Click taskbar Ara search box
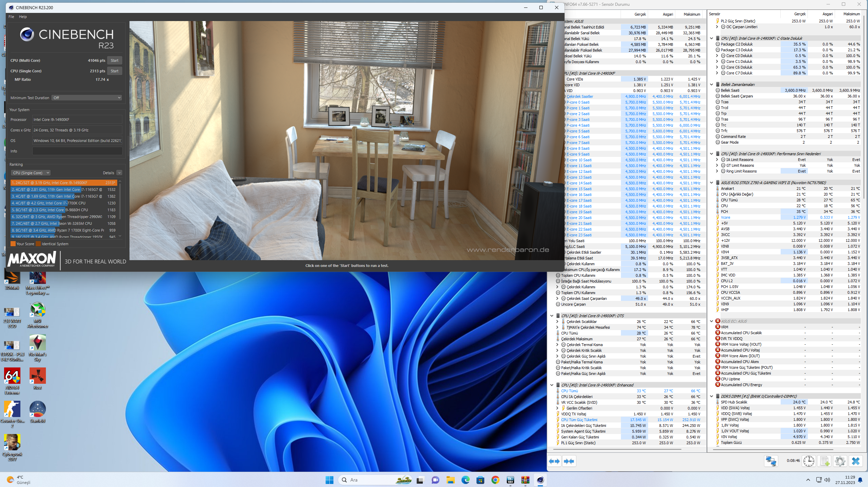868x487 pixels. point(375,480)
